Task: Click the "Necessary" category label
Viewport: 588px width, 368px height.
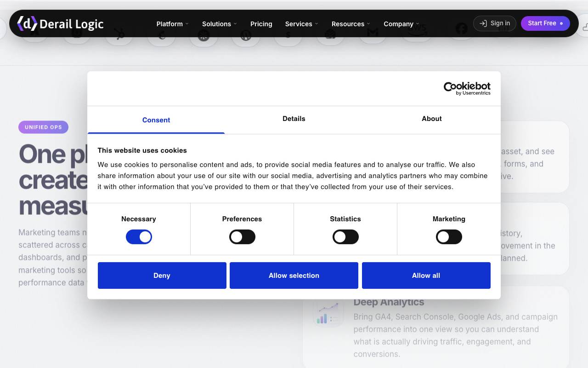Action: coord(139,219)
